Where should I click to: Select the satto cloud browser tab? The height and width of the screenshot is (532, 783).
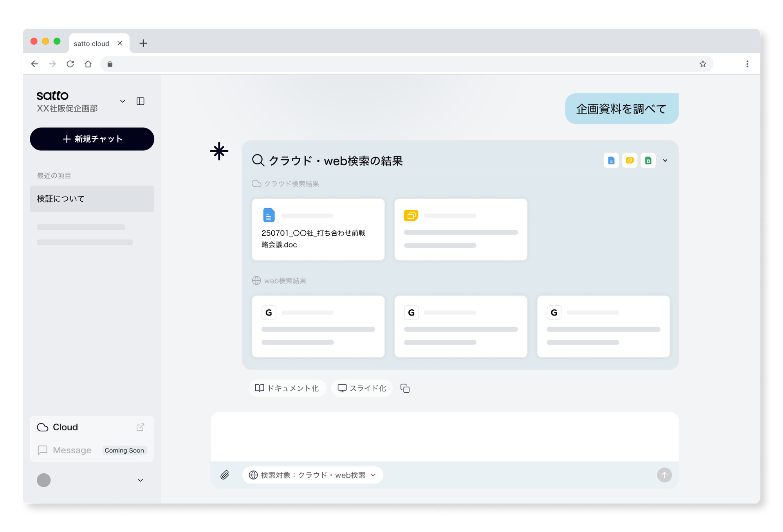pyautogui.click(x=92, y=43)
